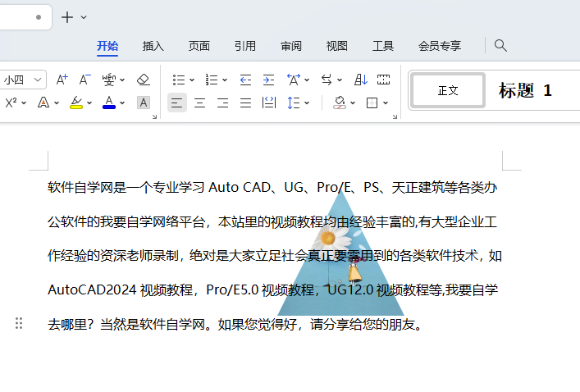580x392 pixels.
Task: Toggle character shading A icon
Action: [143, 103]
